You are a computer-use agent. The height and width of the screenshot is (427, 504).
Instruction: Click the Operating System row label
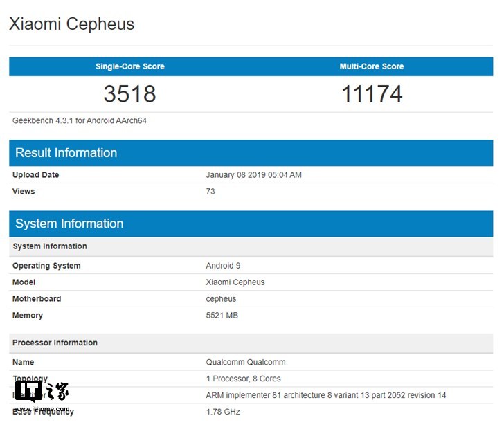46,266
